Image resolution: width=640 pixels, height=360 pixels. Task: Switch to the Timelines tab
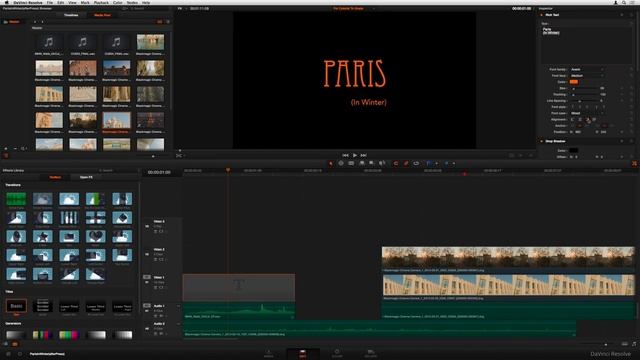pyautogui.click(x=71, y=15)
